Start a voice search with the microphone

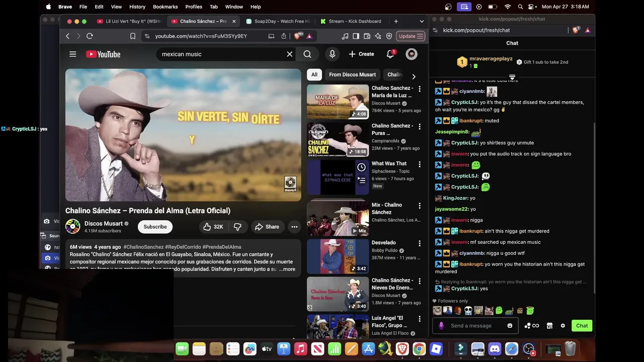(x=332, y=54)
